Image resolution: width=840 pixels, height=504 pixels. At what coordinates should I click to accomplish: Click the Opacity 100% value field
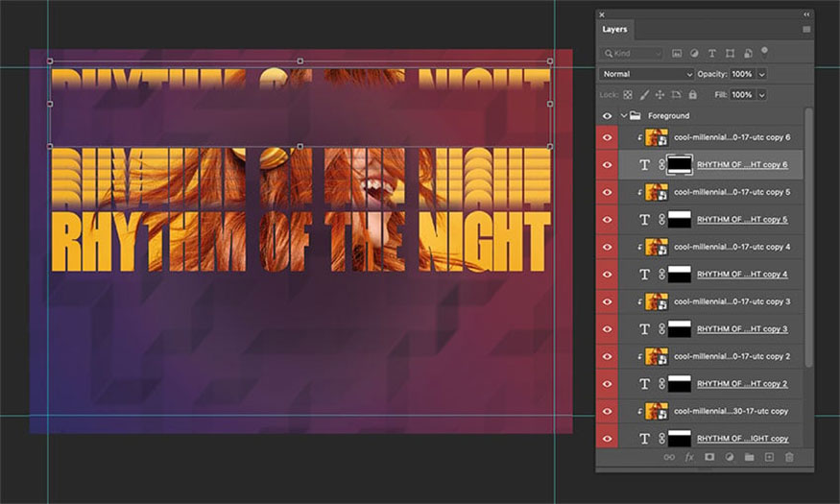point(742,74)
